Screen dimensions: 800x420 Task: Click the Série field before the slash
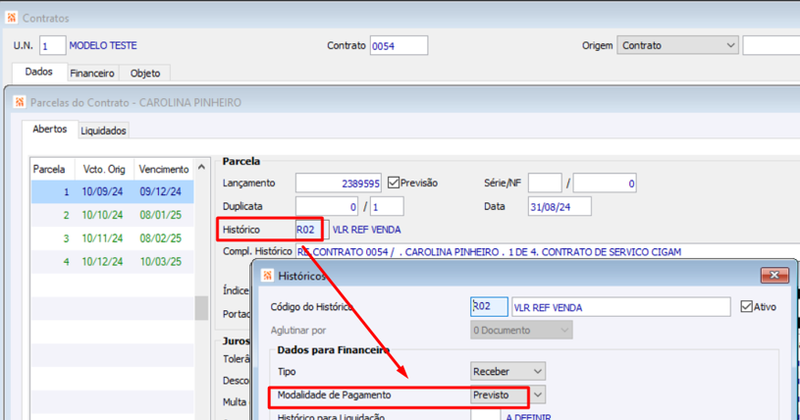click(545, 183)
